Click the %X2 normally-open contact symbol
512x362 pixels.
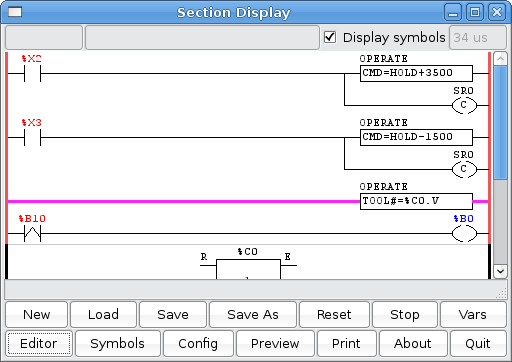coord(32,73)
